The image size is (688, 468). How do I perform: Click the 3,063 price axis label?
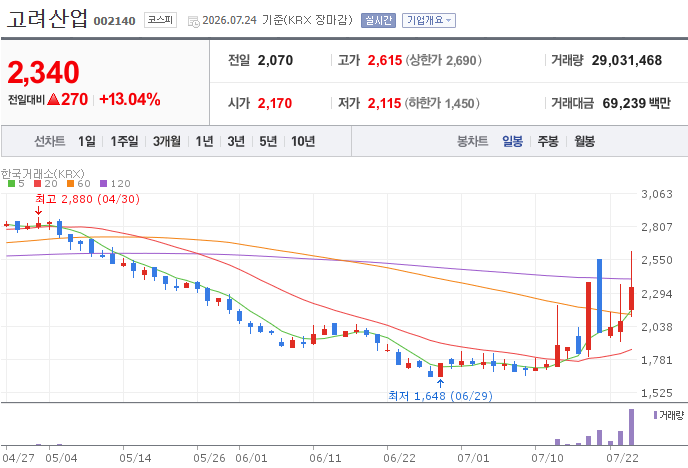[x=657, y=194]
